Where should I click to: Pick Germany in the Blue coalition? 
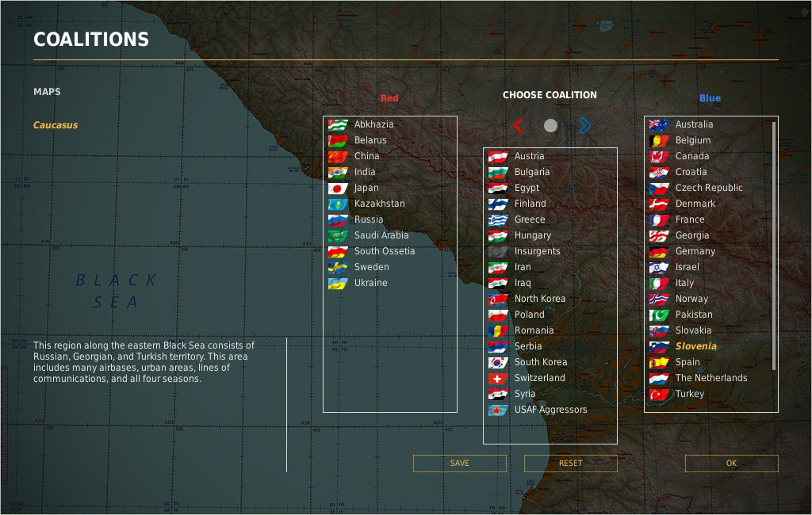[x=695, y=251]
